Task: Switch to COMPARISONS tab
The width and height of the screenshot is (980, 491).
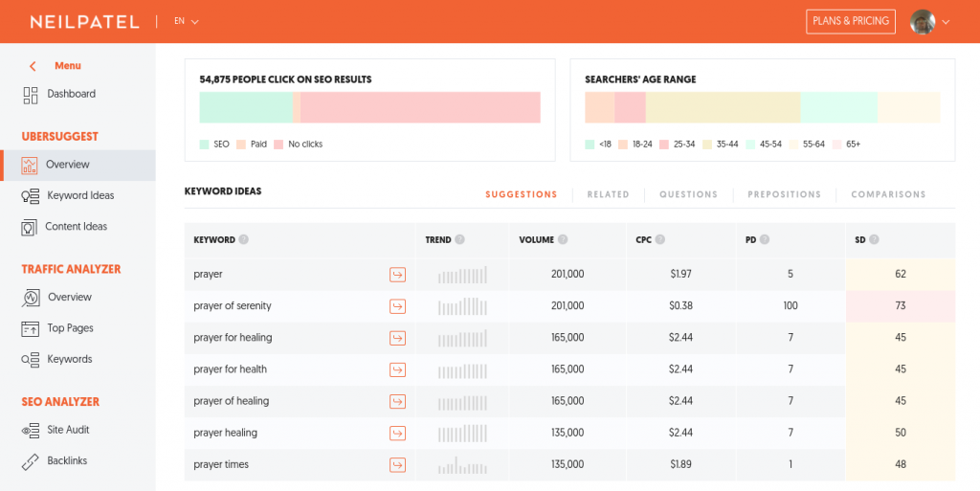Action: click(888, 194)
